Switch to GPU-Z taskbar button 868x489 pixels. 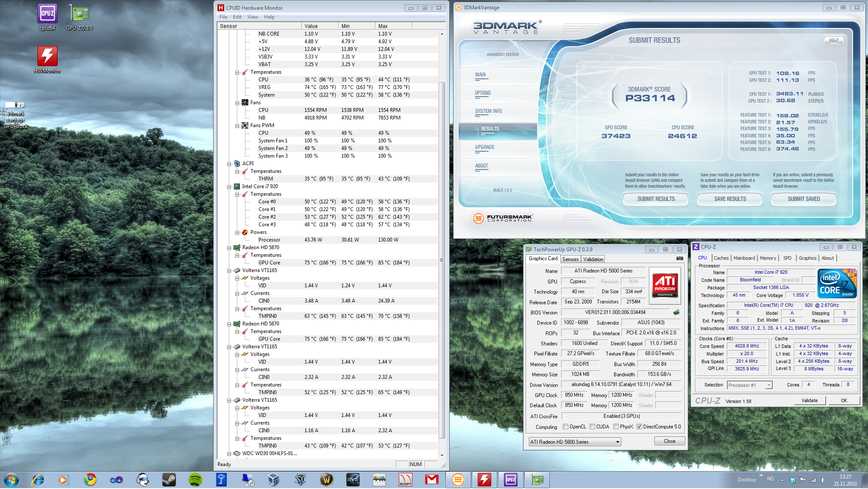tap(537, 480)
